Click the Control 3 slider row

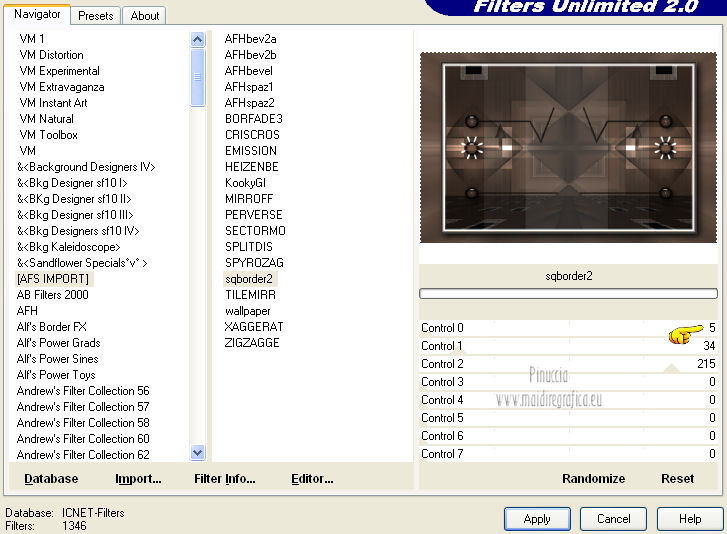(568, 382)
